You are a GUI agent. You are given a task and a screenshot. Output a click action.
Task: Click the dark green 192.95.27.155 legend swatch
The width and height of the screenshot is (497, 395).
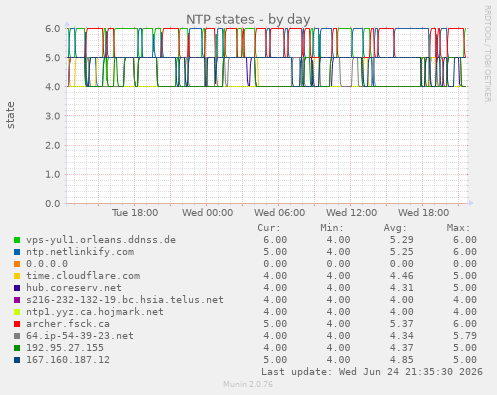(17, 348)
